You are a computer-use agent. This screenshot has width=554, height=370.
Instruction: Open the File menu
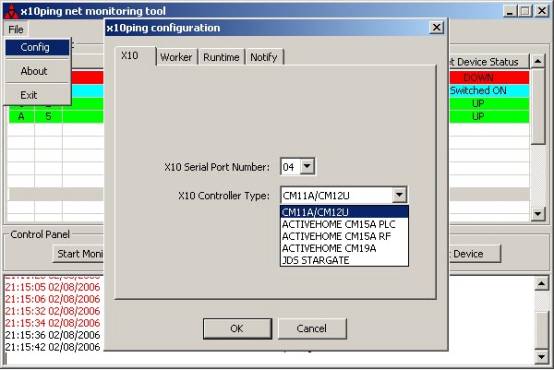[x=16, y=29]
